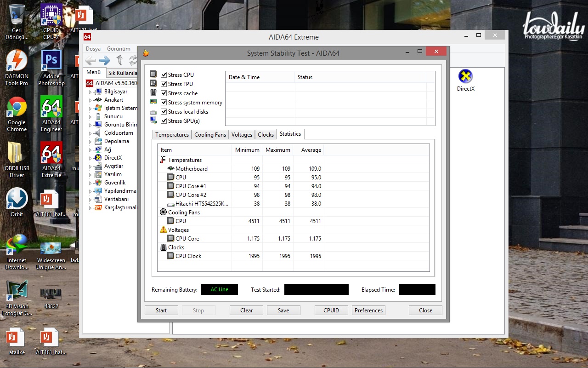The height and width of the screenshot is (368, 588).
Task: Open Görünüm menu in AIDA64
Action: [119, 48]
